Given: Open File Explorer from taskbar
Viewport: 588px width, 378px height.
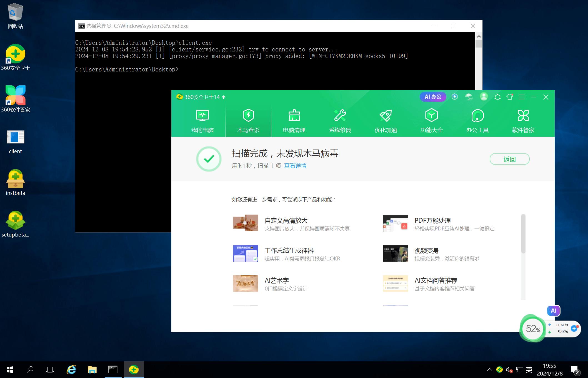Looking at the screenshot, I should click(92, 370).
